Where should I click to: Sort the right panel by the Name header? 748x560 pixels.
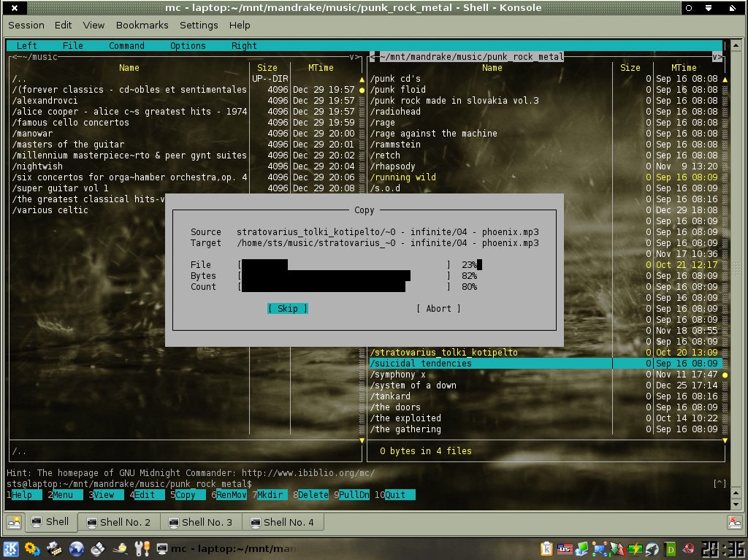click(x=492, y=68)
